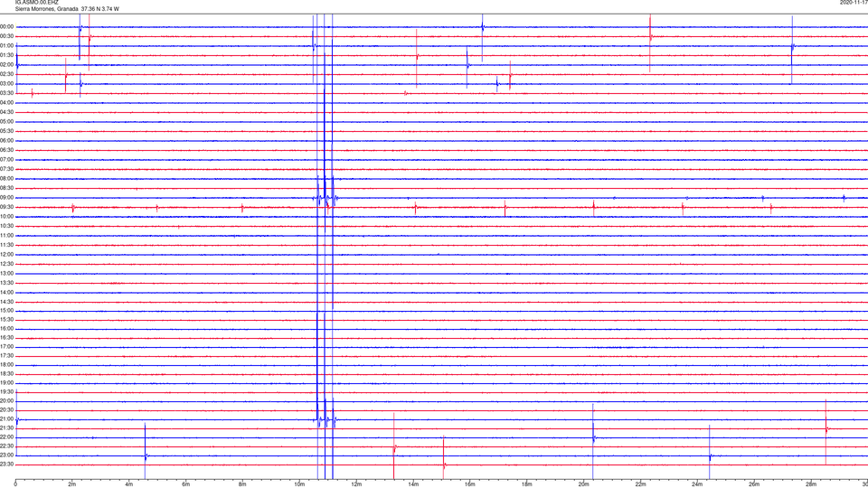
Task: Click the 16:00 time label
Action: tap(7, 329)
